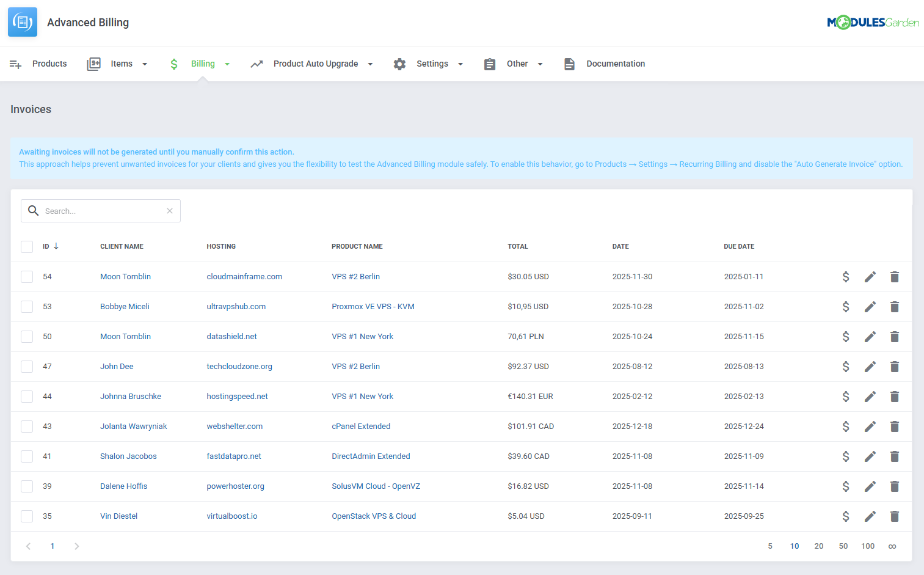Delete invoice 35 using the trash icon

(x=895, y=516)
